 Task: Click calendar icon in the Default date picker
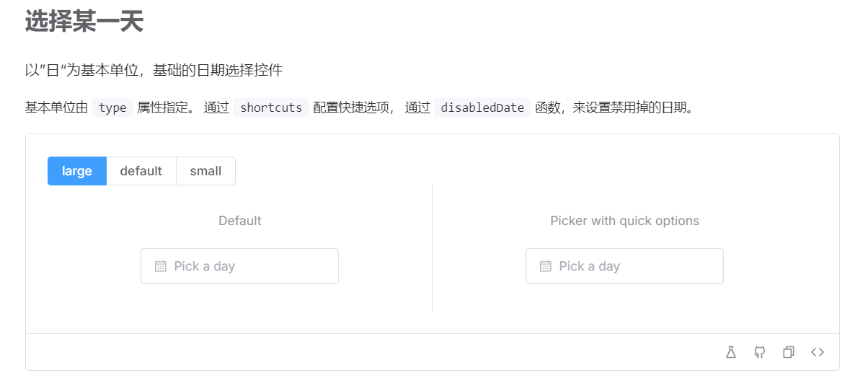tap(161, 266)
